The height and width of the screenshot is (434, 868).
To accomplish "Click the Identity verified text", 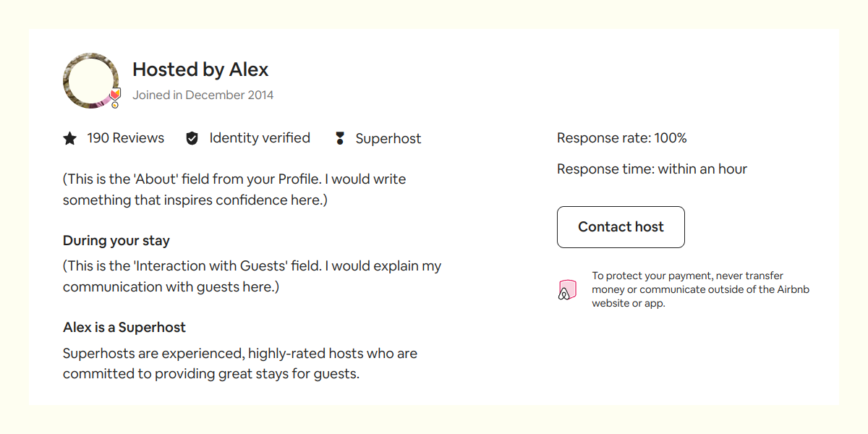I will pos(260,138).
